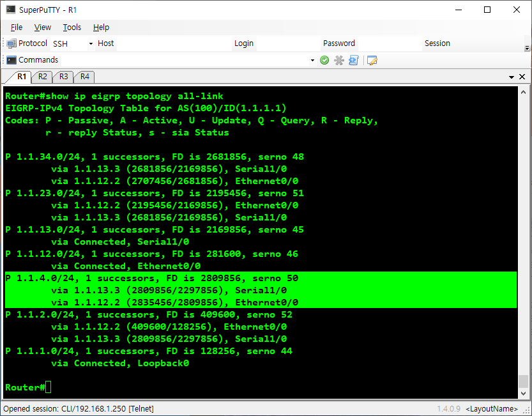The image size is (532, 416).
Task: Click the green send command checkmark icon
Action: click(324, 61)
